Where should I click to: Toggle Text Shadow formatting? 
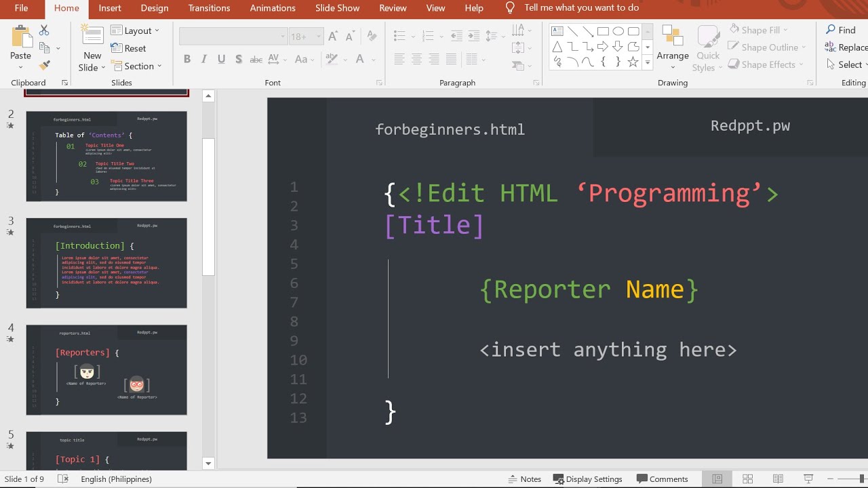(239, 60)
